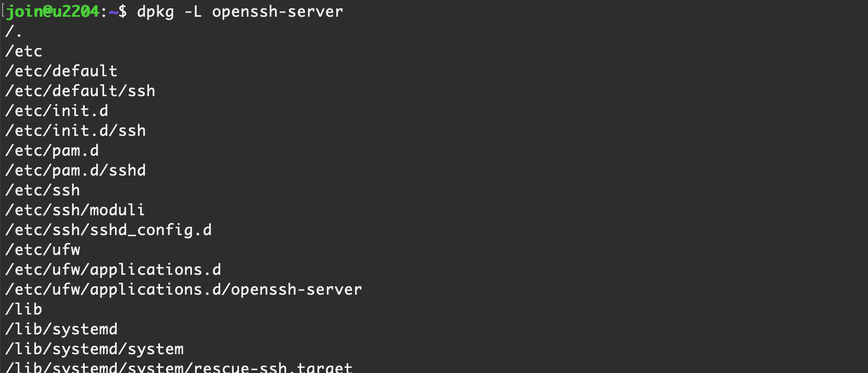Click the /etc/default output line

(61, 71)
